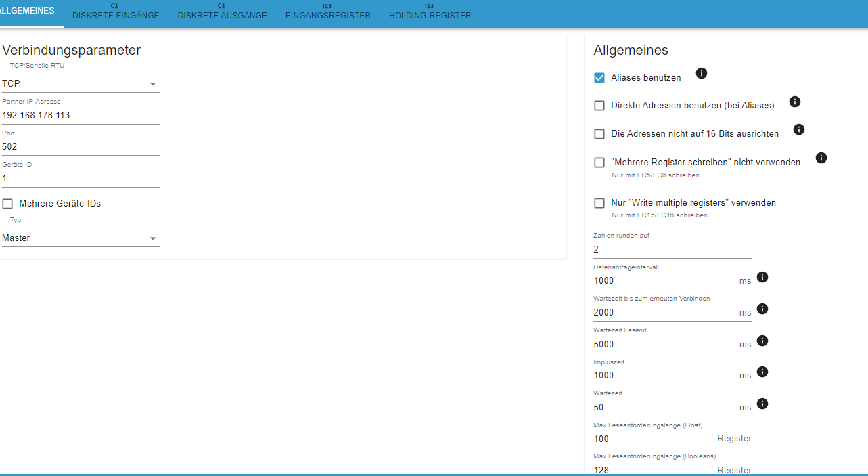This screenshot has width=868, height=476.
Task: Enable Direkte Adressen benutzen checkbox
Action: tap(599, 106)
